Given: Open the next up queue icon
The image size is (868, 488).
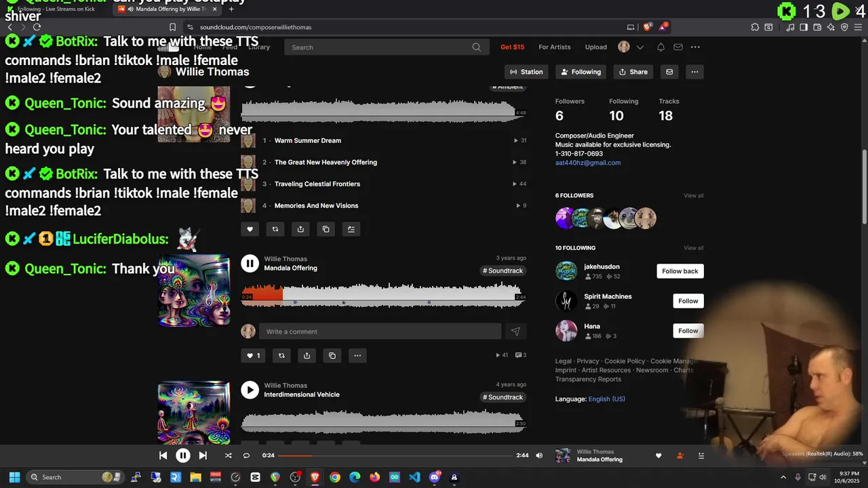Looking at the screenshot, I should [x=702, y=455].
